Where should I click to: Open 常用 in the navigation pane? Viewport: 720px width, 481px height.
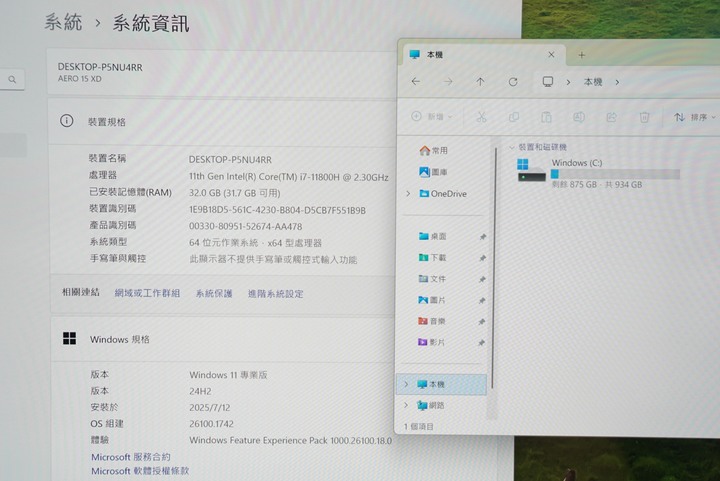tap(433, 151)
